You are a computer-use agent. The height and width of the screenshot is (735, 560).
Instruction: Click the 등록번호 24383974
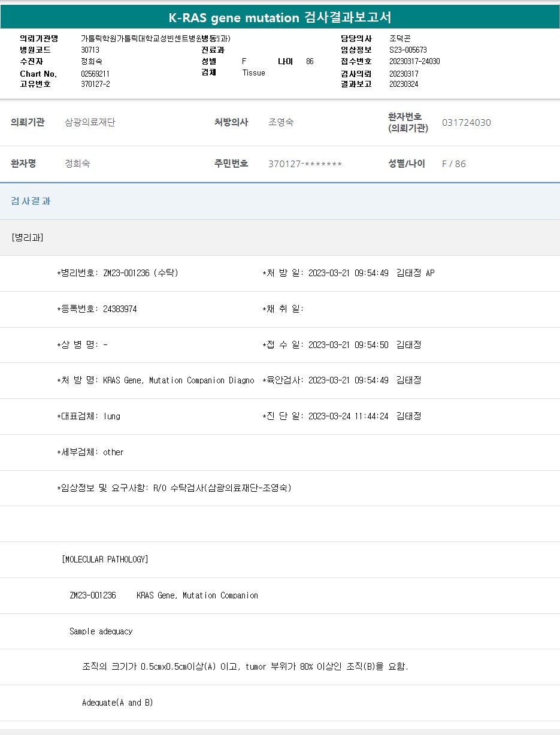pos(120,309)
